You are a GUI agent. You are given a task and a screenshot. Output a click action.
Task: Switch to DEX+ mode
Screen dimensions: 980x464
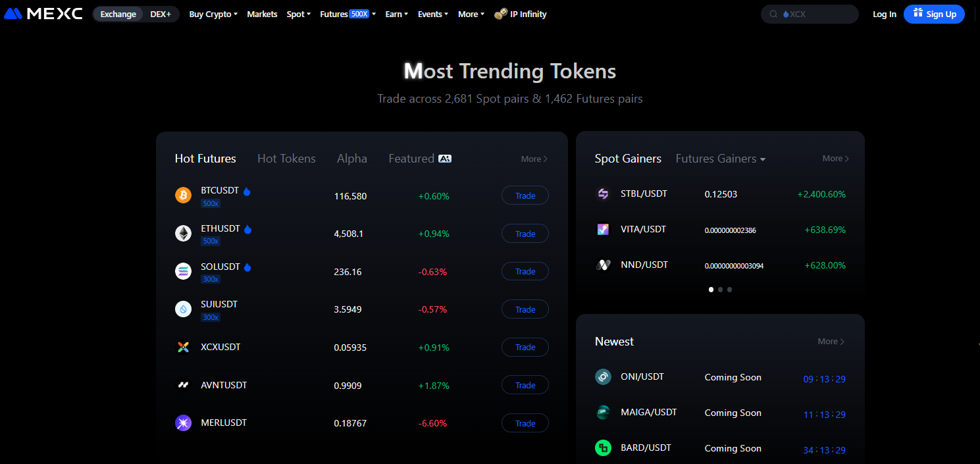[161, 13]
